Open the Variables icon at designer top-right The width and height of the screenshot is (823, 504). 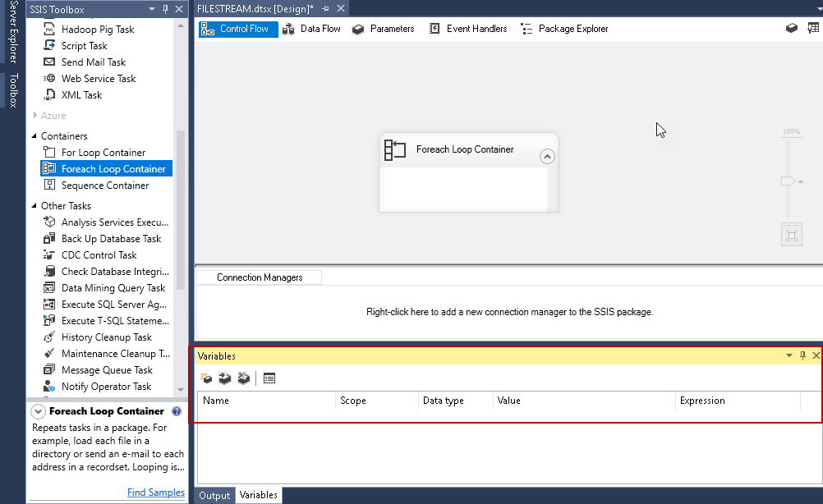812,29
